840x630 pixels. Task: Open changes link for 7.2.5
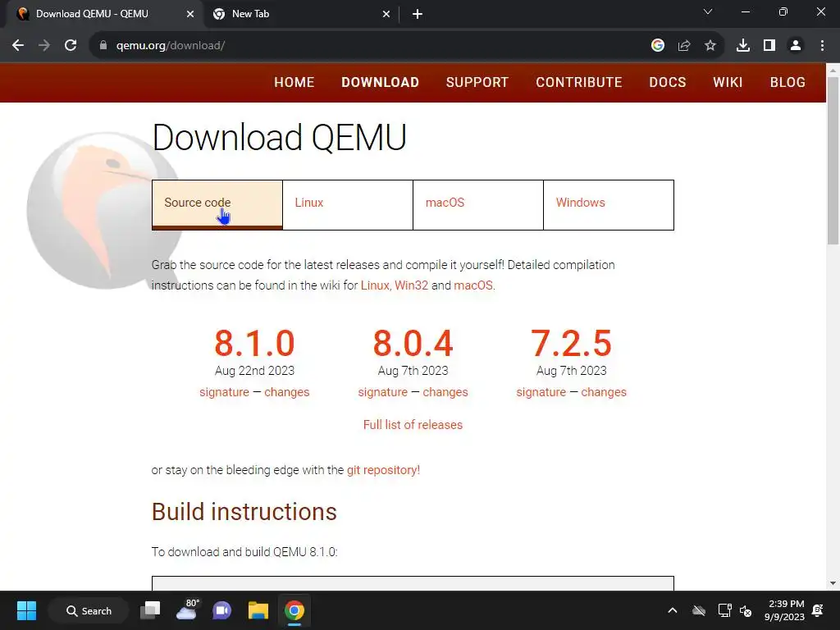click(604, 392)
